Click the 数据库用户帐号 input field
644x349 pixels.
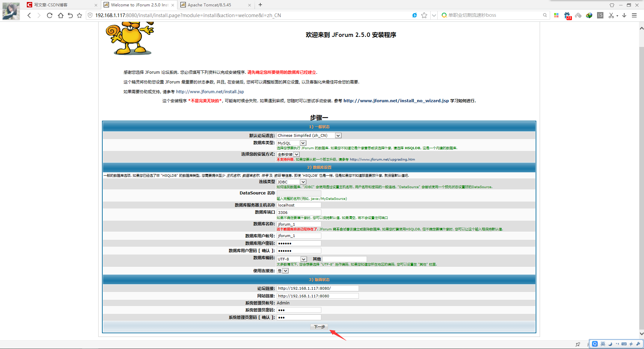[299, 236]
